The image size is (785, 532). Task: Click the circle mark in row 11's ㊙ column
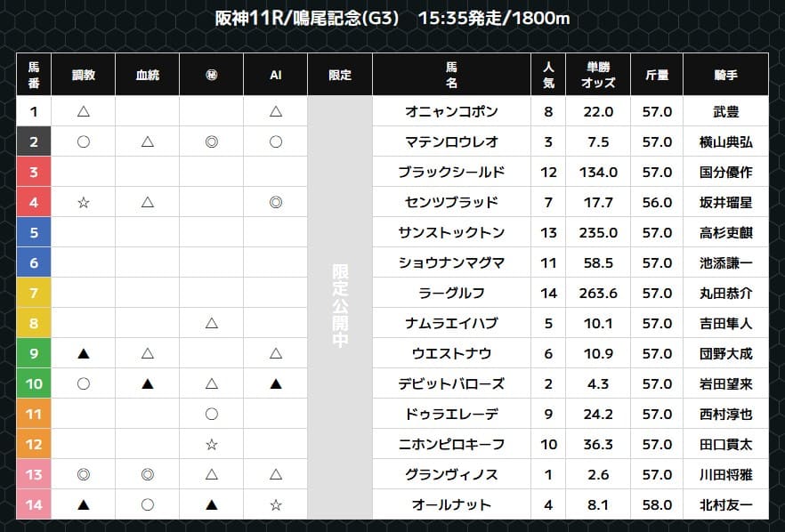[x=212, y=414]
